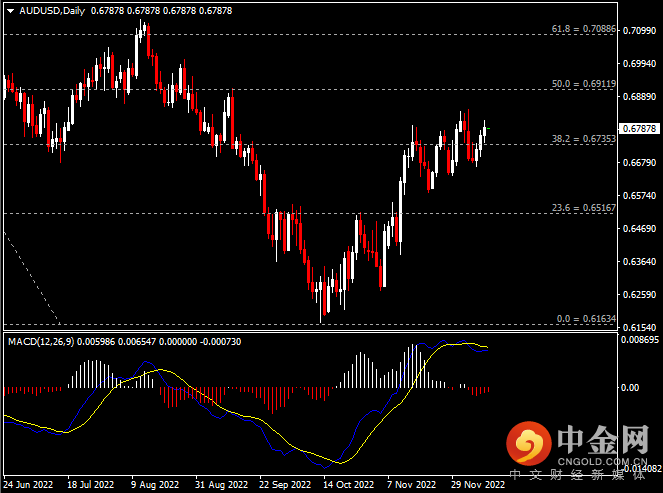
Task: Click the 24 Jun 2022 date marker
Action: (28, 484)
